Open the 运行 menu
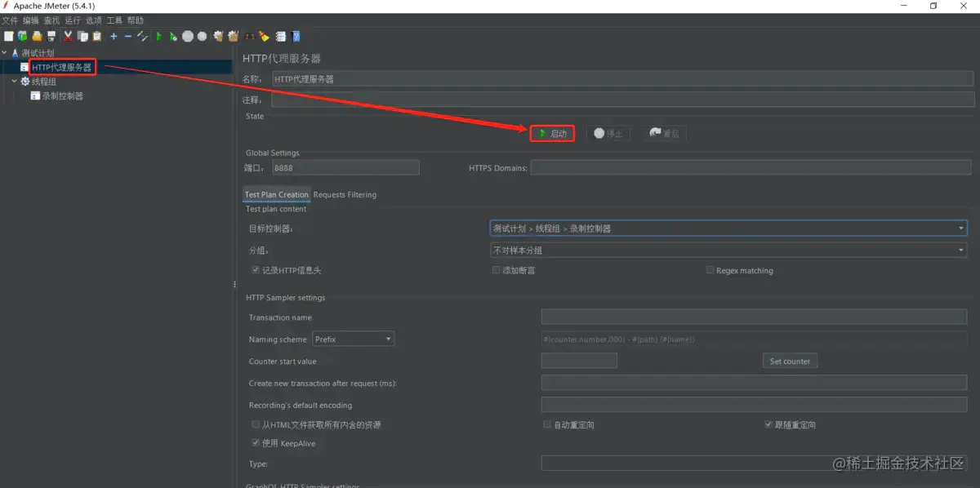 point(73,20)
